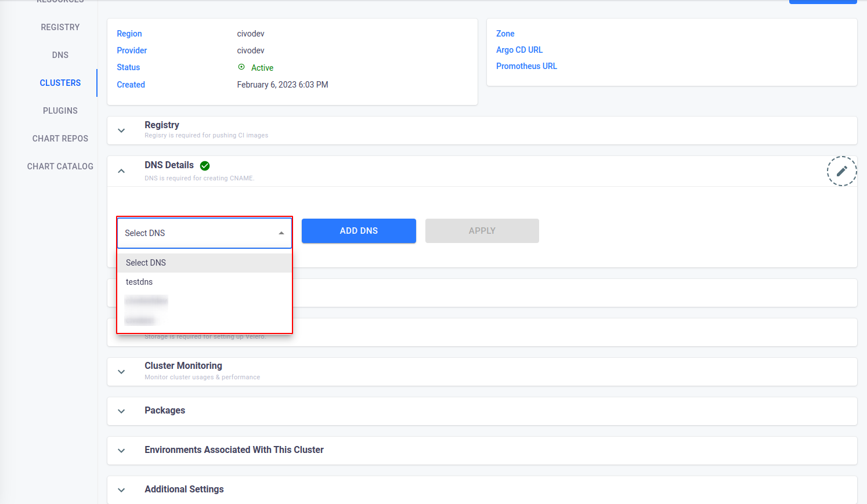
Task: Click the DNS Details heading
Action: click(169, 165)
